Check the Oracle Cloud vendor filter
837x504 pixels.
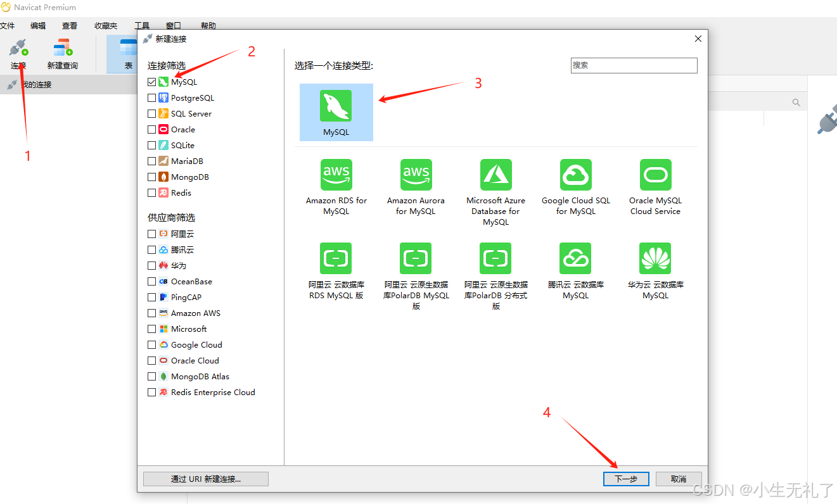(x=151, y=361)
